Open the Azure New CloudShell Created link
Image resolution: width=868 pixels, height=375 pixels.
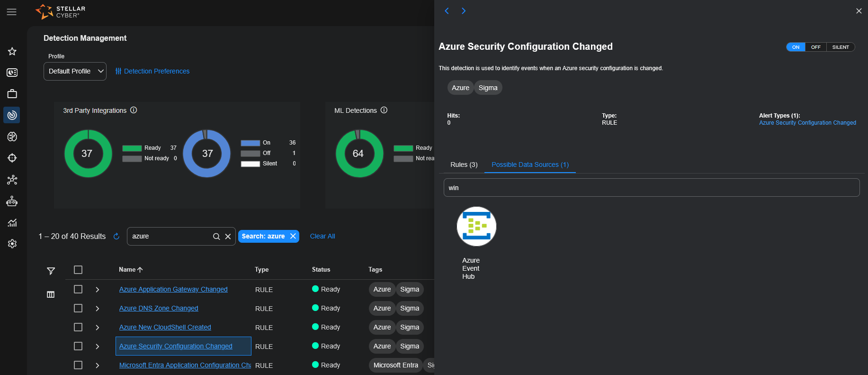165,327
